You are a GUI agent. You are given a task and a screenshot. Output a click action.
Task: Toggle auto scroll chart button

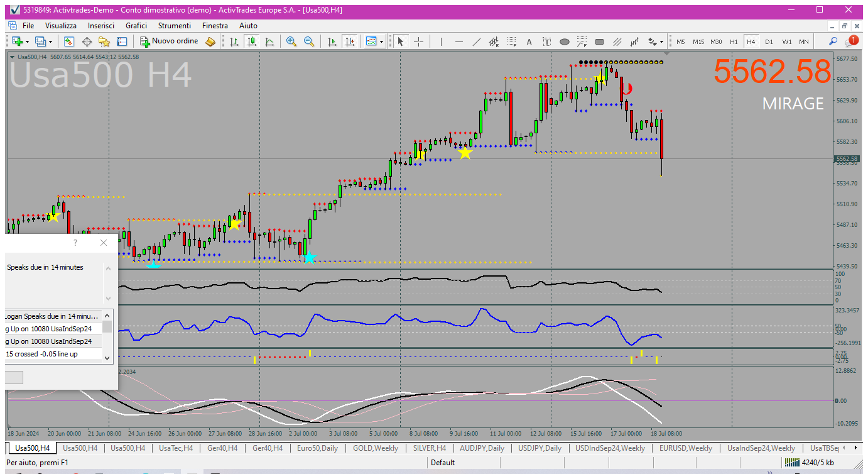(x=332, y=41)
